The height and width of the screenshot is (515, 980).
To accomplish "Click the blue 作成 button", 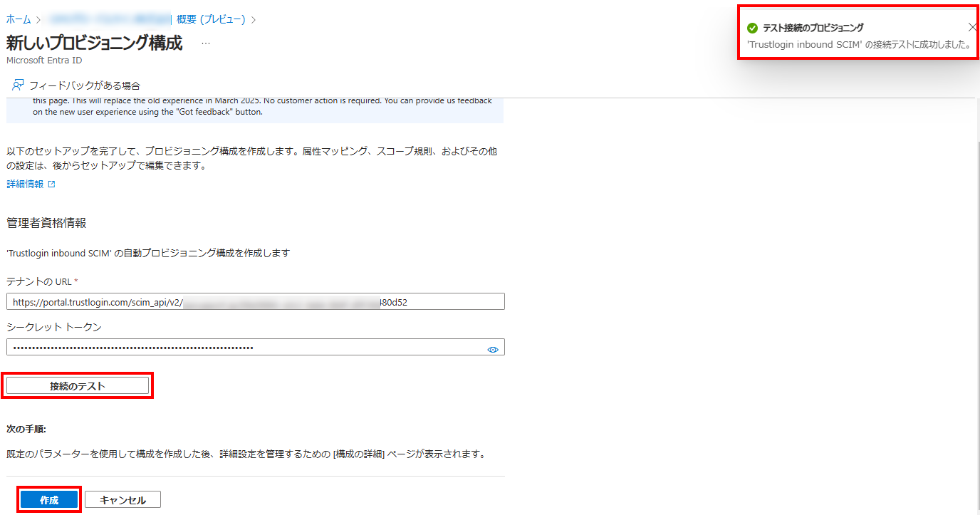I will tap(49, 500).
